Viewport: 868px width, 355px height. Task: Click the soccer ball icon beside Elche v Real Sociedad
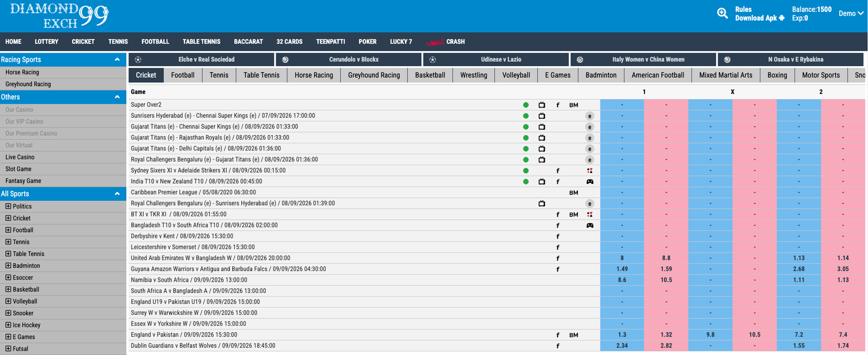pos(138,60)
